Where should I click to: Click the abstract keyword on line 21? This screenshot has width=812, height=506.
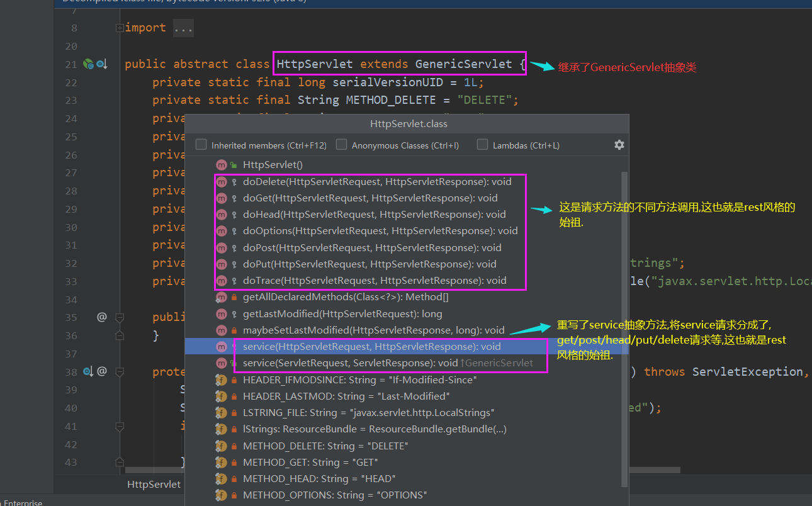coord(201,64)
